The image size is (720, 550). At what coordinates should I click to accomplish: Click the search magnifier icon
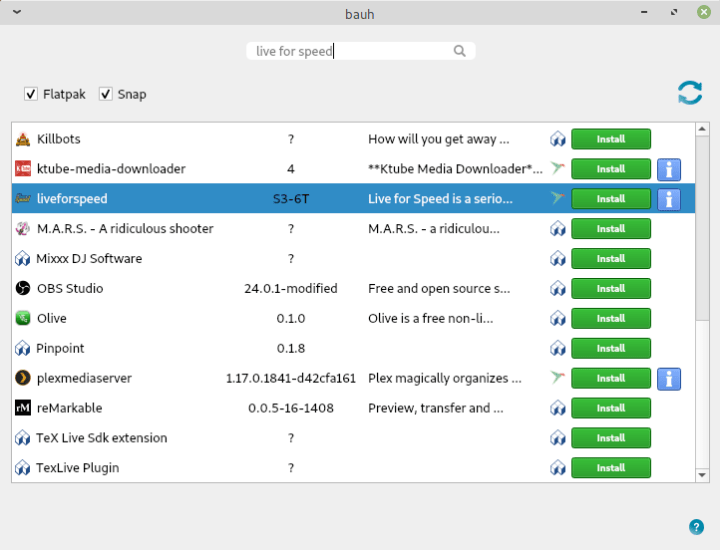click(460, 51)
